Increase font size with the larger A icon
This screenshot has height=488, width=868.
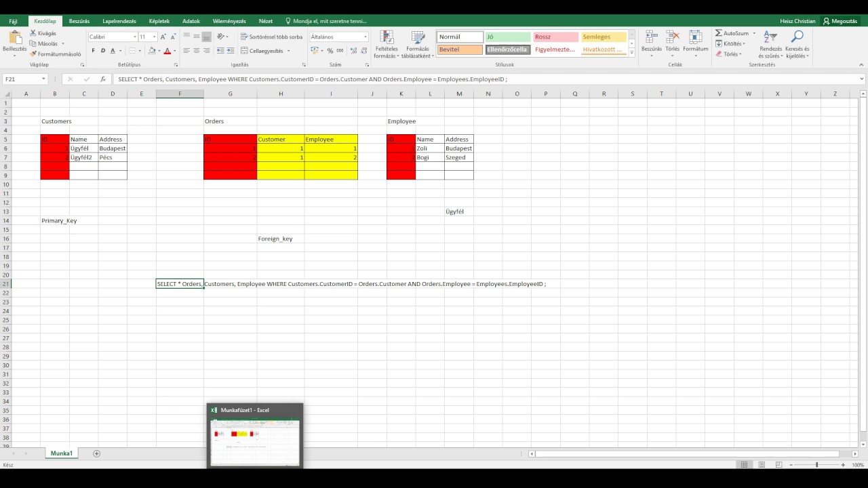pyautogui.click(x=163, y=37)
